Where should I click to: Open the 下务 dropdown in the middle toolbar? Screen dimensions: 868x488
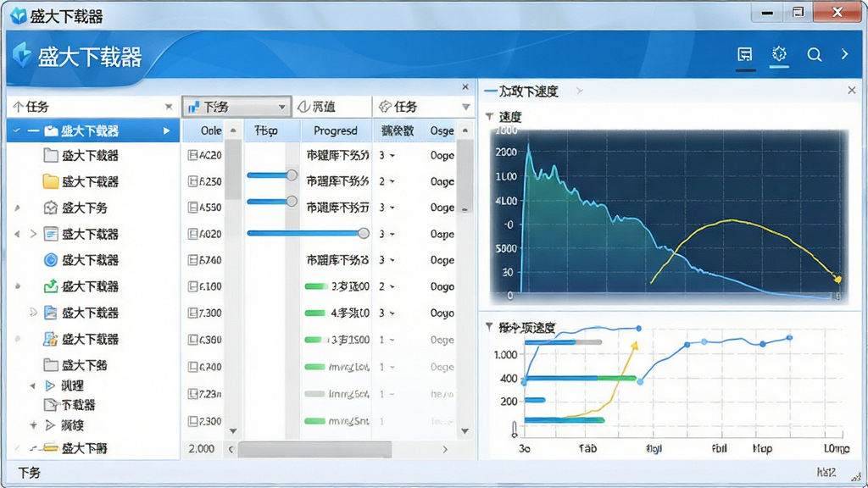[x=237, y=107]
